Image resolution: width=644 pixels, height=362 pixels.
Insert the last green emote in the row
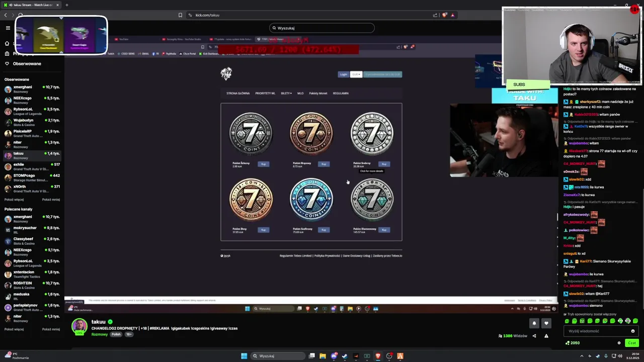tap(635, 321)
